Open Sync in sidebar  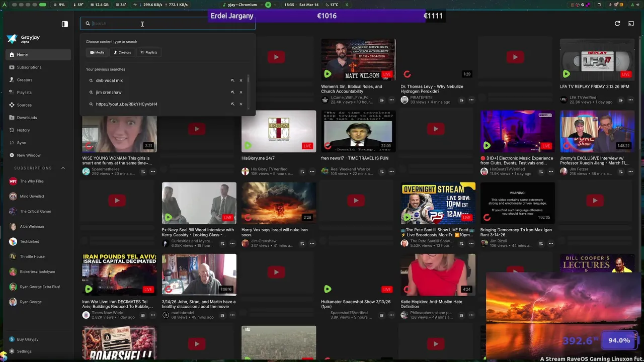click(40, 143)
